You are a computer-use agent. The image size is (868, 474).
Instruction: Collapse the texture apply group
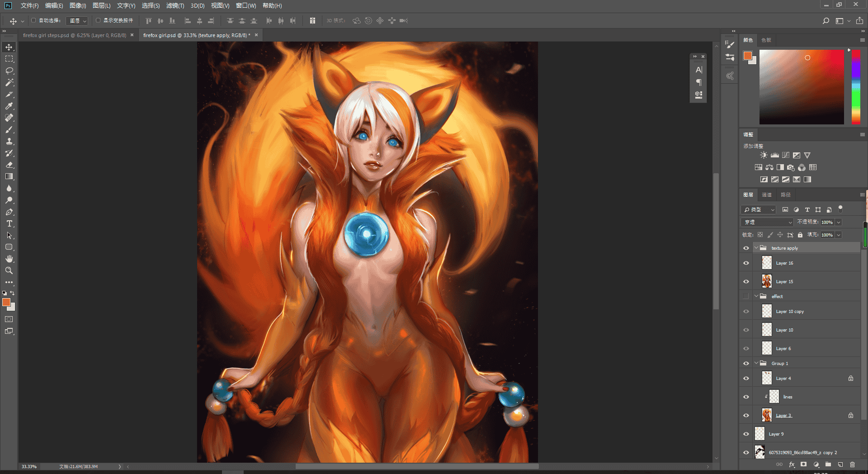756,248
